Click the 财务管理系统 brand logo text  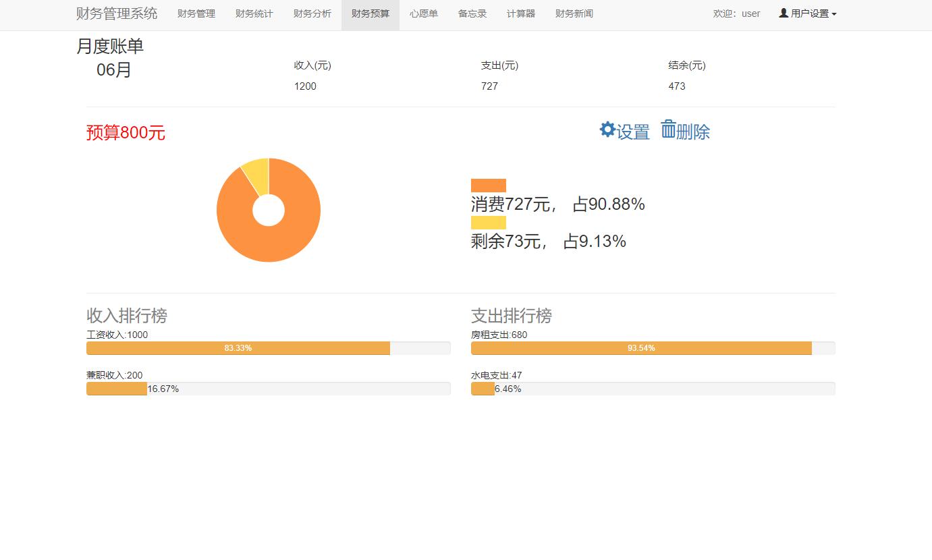pyautogui.click(x=116, y=13)
